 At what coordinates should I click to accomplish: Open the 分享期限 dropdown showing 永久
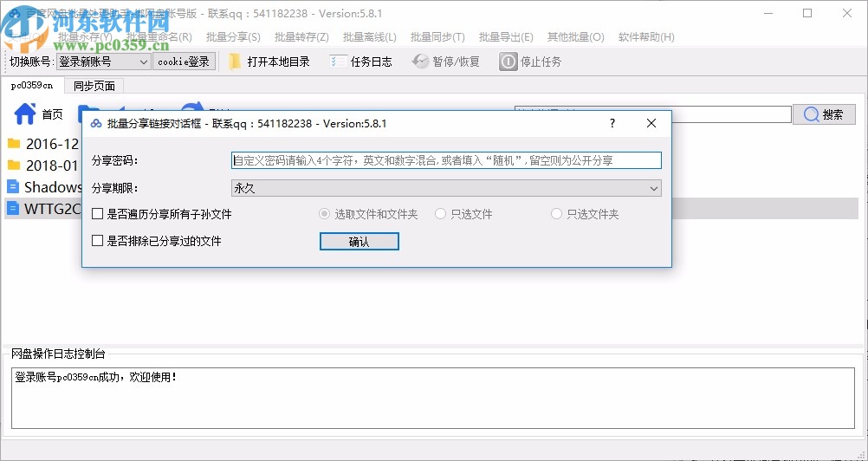(x=446, y=188)
